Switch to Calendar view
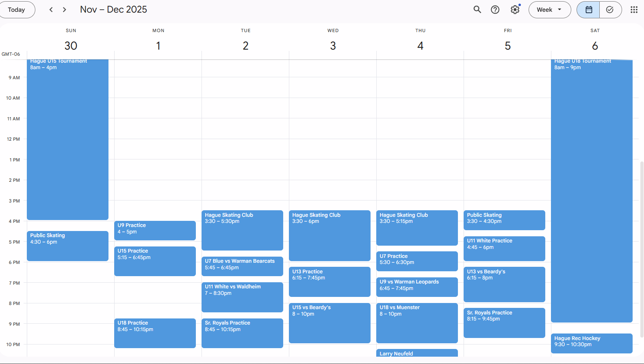The width and height of the screenshot is (644, 364). [x=588, y=10]
